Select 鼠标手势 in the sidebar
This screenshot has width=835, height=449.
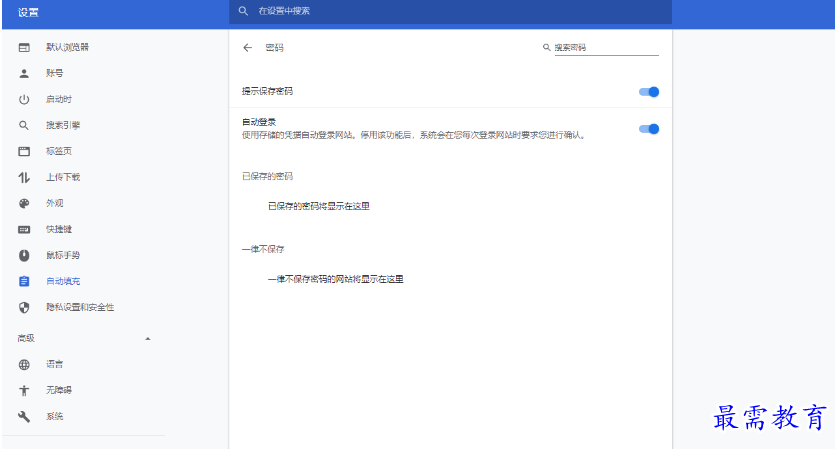pyautogui.click(x=63, y=256)
